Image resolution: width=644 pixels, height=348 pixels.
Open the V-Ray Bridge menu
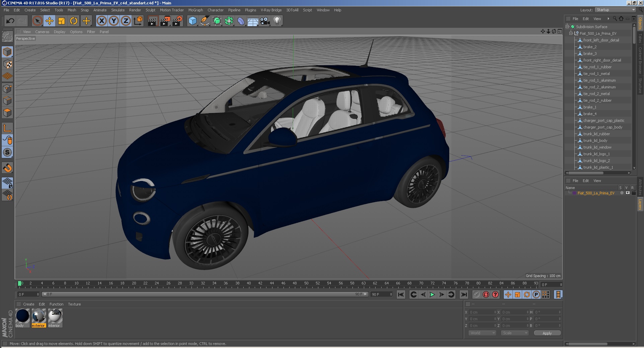[x=271, y=10]
